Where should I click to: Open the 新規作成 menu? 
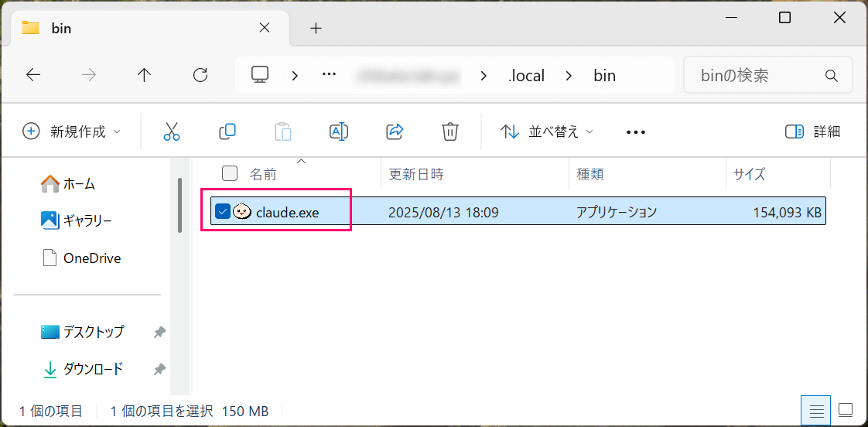coord(71,132)
